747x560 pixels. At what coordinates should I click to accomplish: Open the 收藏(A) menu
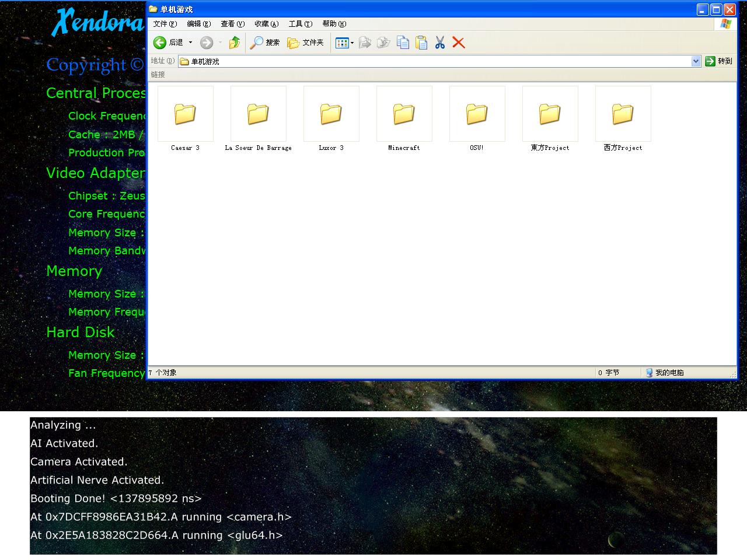267,24
